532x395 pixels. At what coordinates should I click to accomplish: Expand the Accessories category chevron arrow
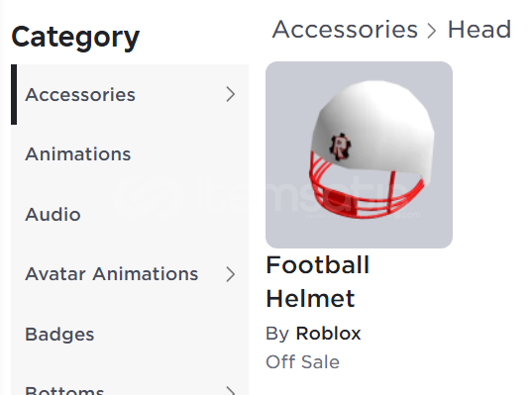coord(231,94)
